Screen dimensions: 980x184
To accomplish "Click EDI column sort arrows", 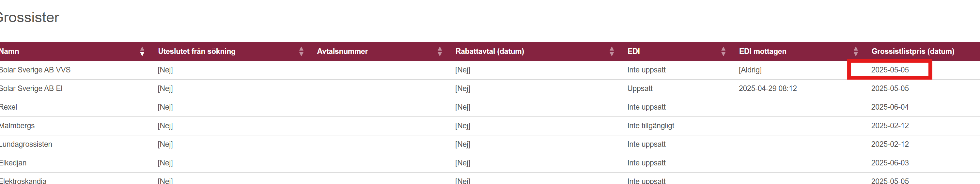I will (x=723, y=51).
